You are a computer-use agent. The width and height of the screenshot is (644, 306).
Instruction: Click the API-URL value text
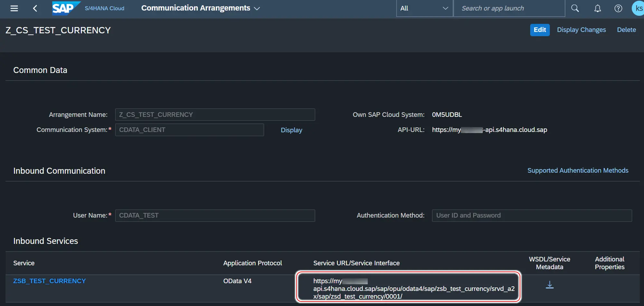[x=489, y=130]
